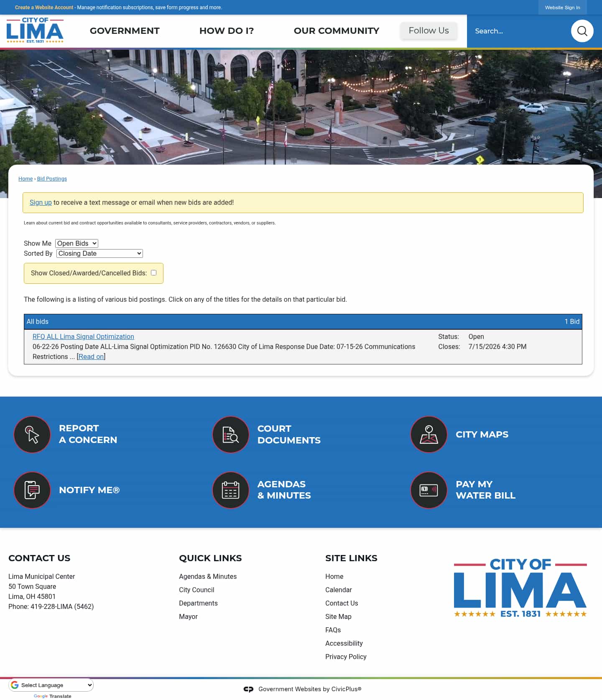The height and width of the screenshot is (700, 602).
Task: Open the Government menu
Action: pos(125,31)
